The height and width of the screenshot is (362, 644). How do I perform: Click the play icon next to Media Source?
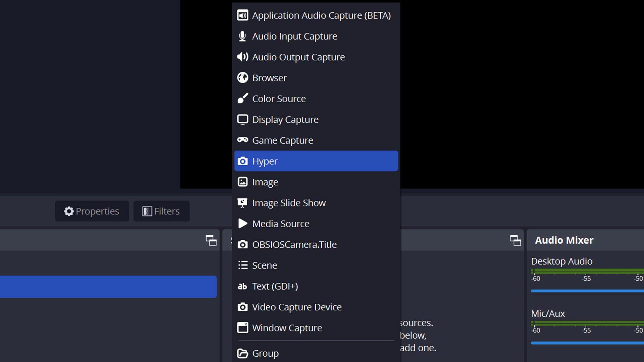tap(243, 224)
